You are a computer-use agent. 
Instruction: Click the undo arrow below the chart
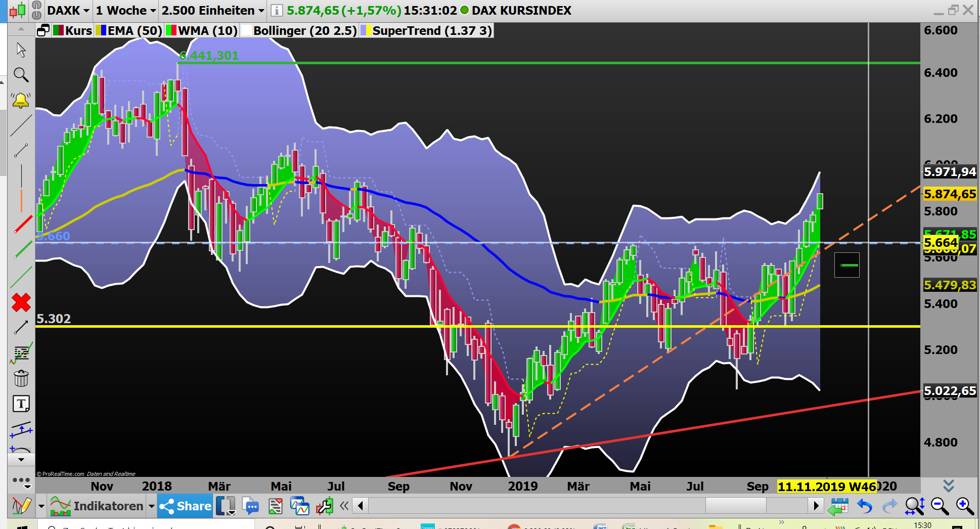click(x=864, y=506)
